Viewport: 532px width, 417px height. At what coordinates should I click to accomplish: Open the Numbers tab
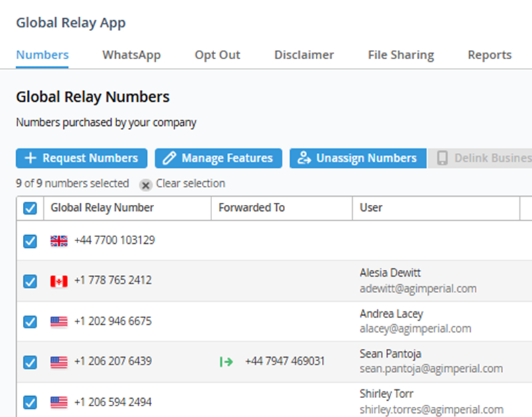(42, 55)
